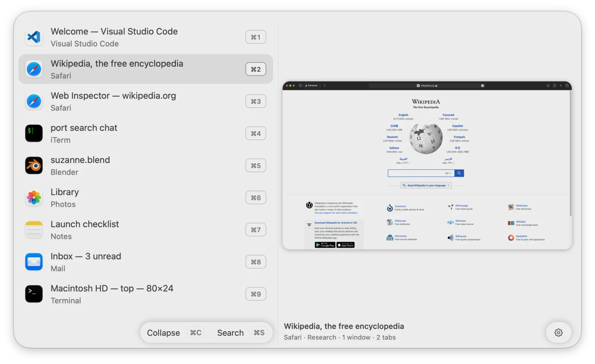The image size is (595, 364).
Task: Click the back arrow in Safari preview
Action: point(325,86)
